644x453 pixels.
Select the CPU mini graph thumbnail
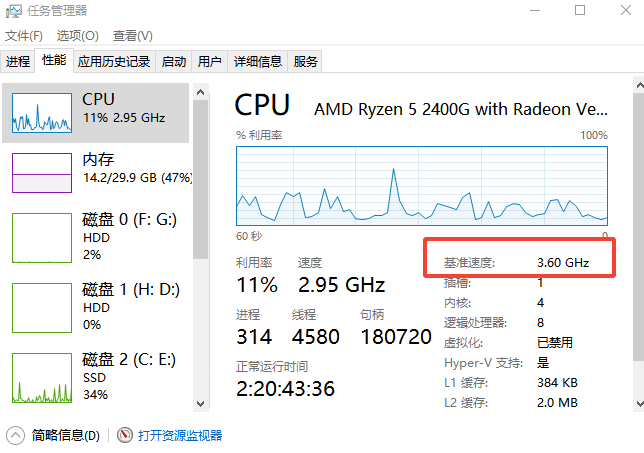[x=42, y=113]
